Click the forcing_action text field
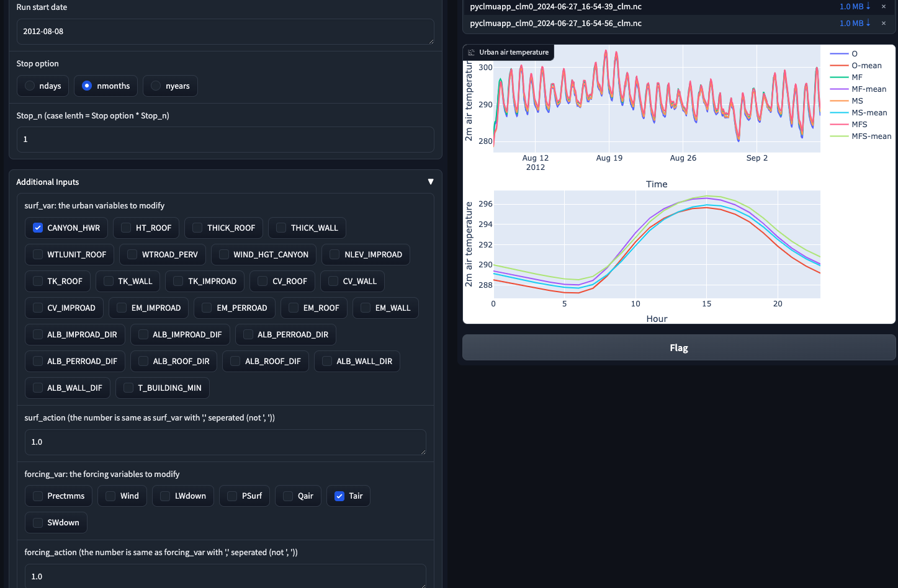The width and height of the screenshot is (898, 588). tap(225, 576)
